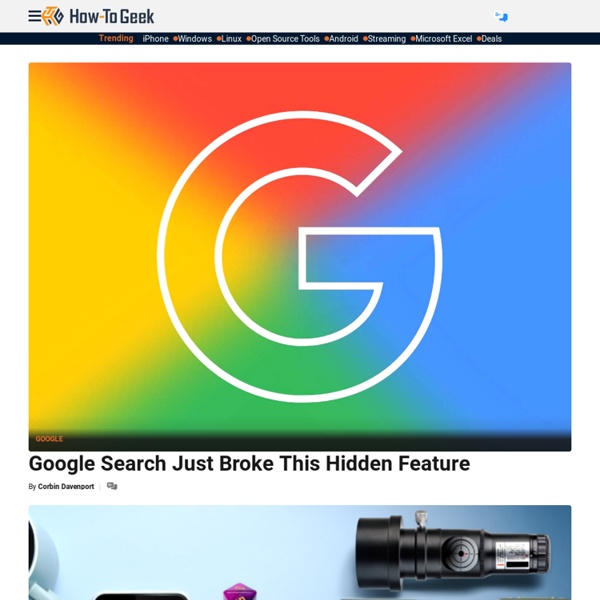Go to the How-To Geek home title
The image size is (600, 600).
click(112, 16)
